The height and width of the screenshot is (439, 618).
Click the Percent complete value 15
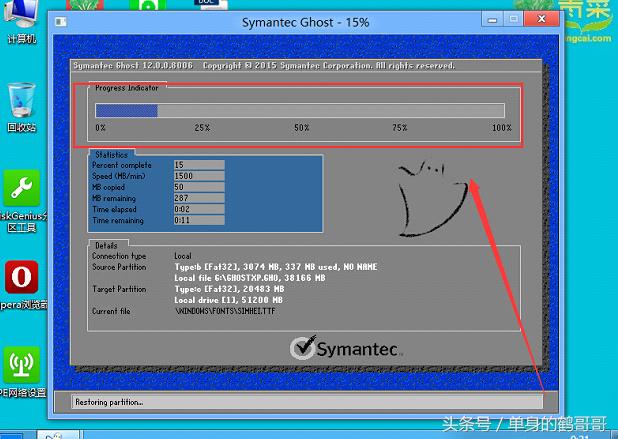[x=199, y=165]
